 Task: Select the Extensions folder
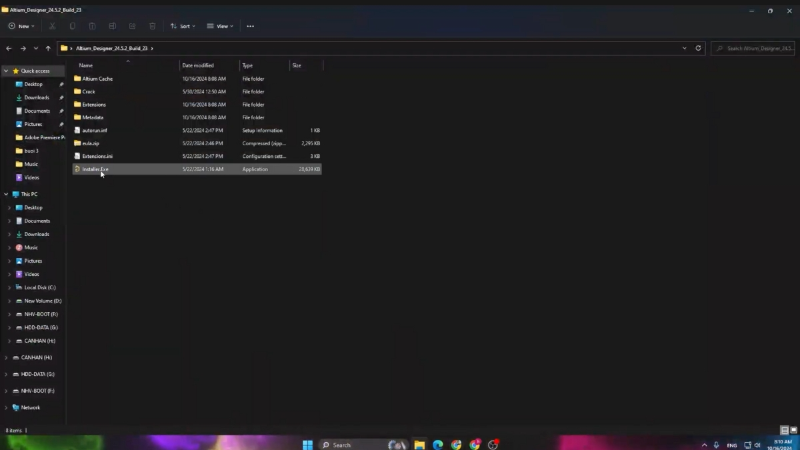click(197, 105)
